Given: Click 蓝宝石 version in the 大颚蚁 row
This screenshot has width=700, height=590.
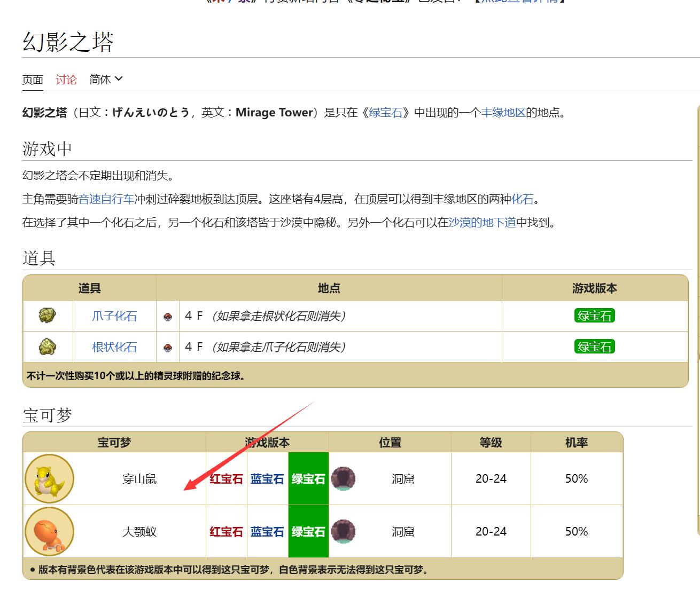Looking at the screenshot, I should [267, 532].
